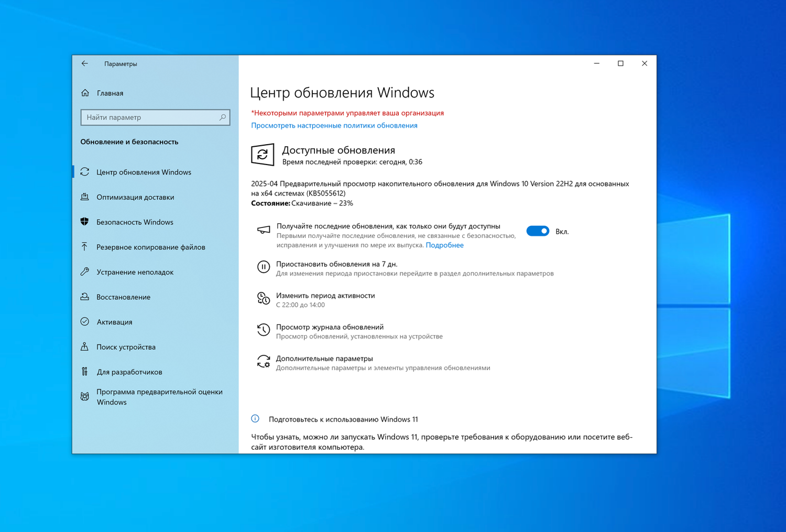The image size is (786, 532).
Task: Click the Параметры window title
Action: (121, 64)
